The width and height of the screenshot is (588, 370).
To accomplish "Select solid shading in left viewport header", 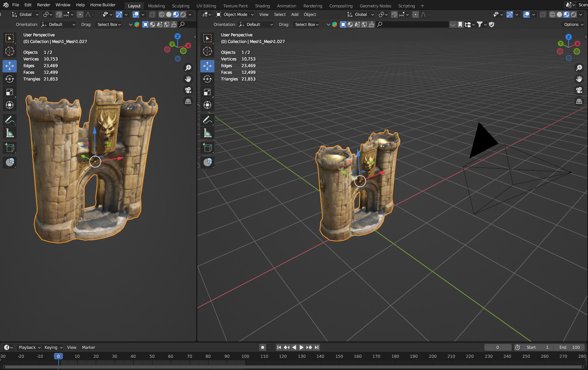I will coord(169,14).
